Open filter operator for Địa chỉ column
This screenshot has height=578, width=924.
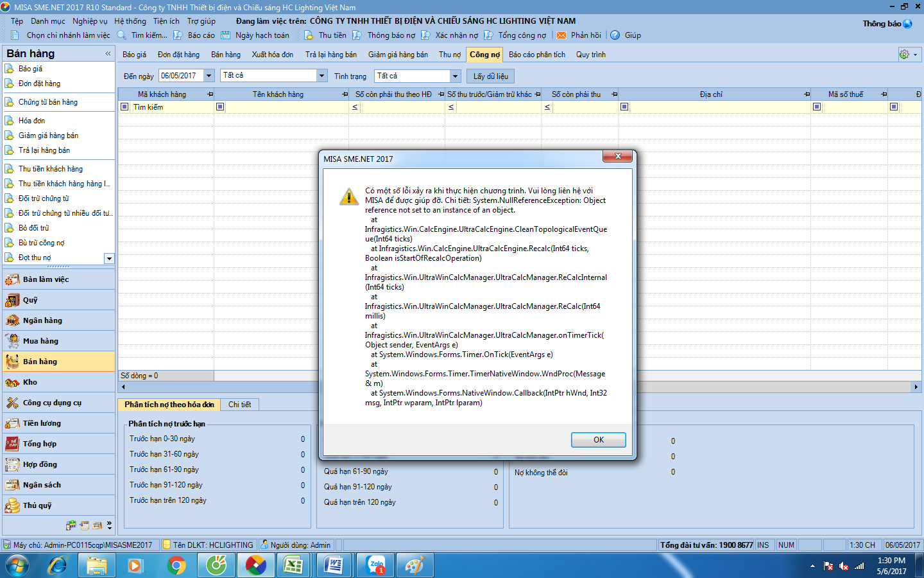tap(624, 107)
